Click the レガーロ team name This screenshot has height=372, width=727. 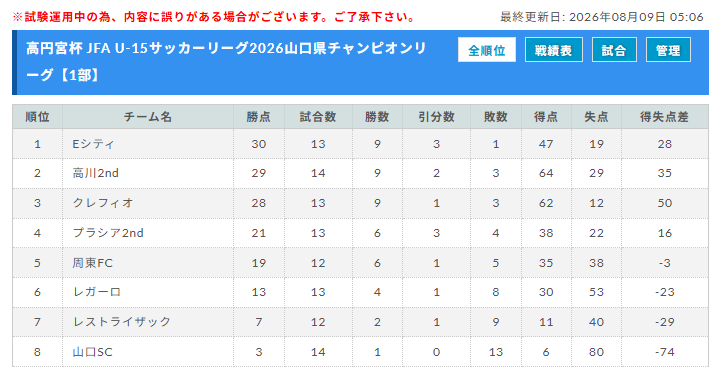pos(97,292)
